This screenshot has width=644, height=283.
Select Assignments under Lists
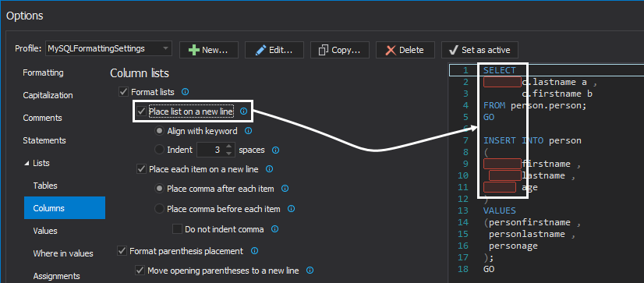pyautogui.click(x=57, y=276)
